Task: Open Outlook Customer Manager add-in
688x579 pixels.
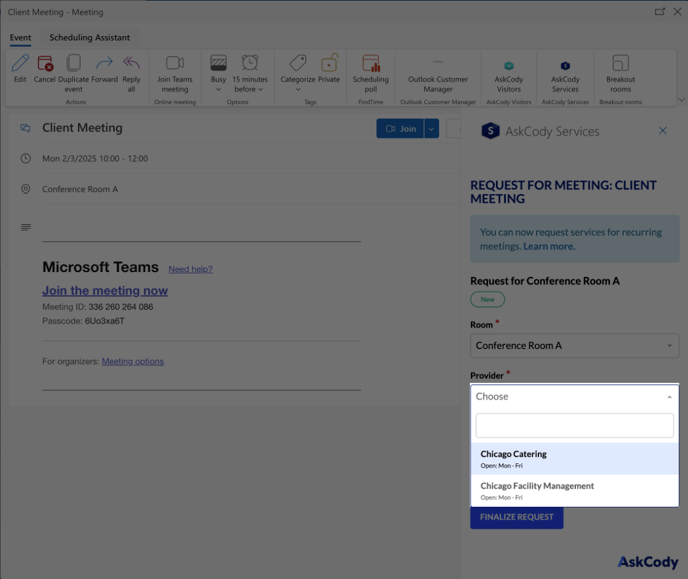Action: 438,74
